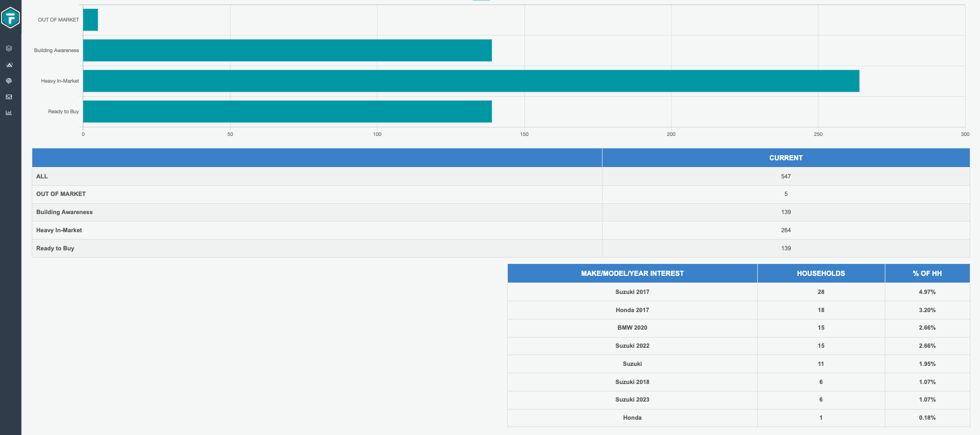Click the Heavy In-Market chart bar
The height and width of the screenshot is (435, 980).
pos(470,81)
